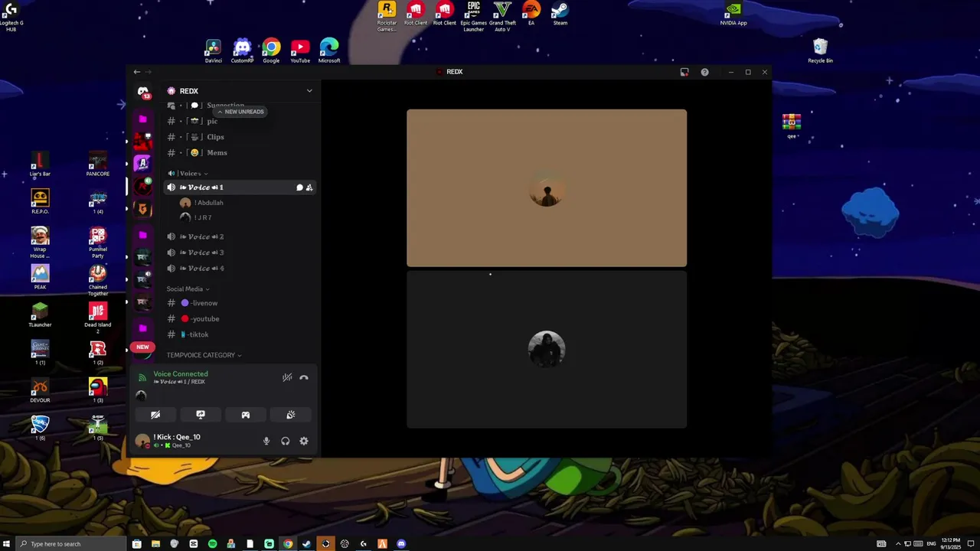Navigate back with Discord's back arrow
980x551 pixels.
[136, 72]
